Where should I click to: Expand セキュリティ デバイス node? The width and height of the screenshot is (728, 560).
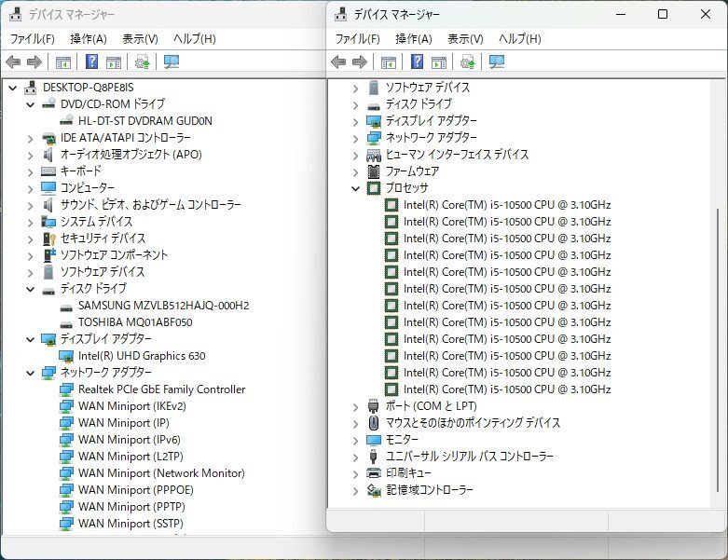(30, 239)
